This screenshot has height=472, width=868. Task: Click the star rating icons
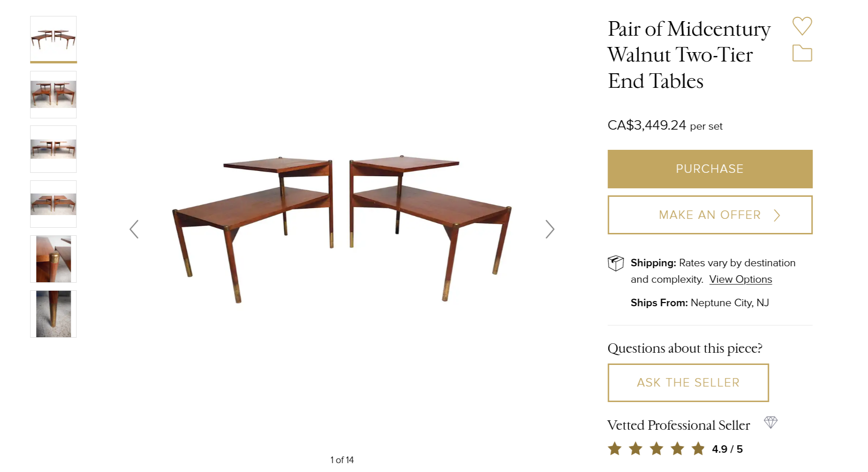pos(656,449)
